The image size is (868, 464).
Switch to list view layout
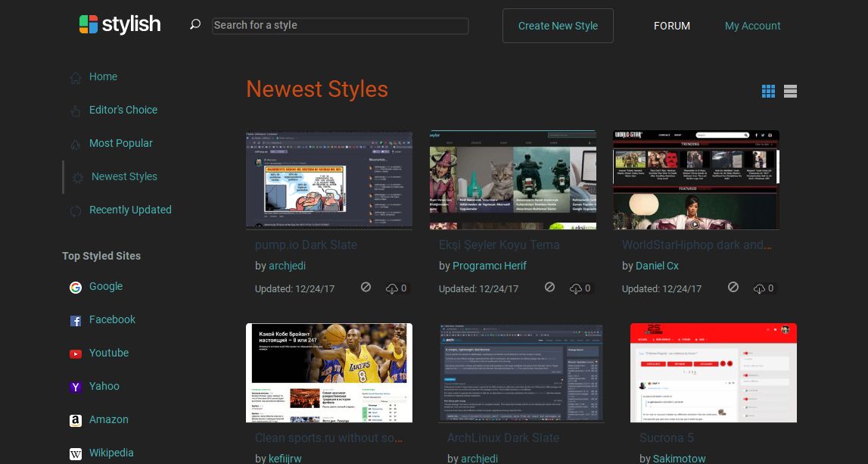[x=790, y=91]
